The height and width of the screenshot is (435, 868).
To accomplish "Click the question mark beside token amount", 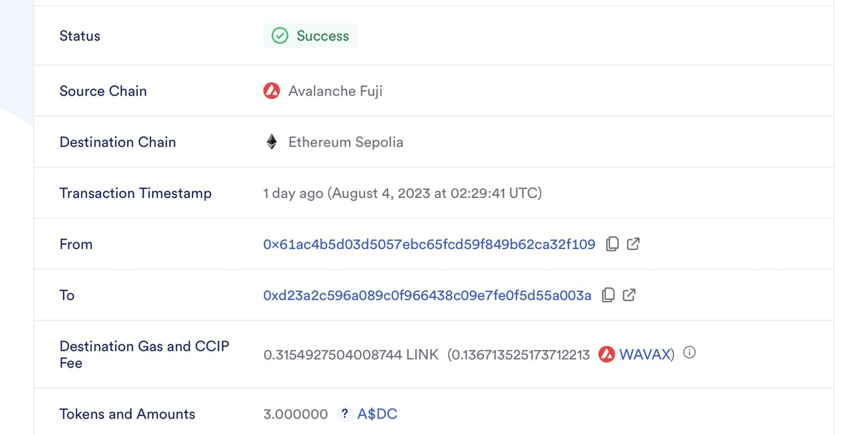I will [x=344, y=415].
